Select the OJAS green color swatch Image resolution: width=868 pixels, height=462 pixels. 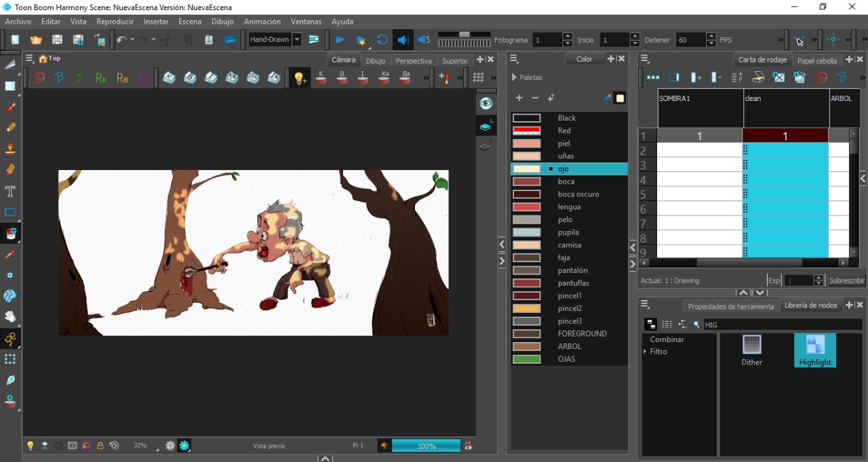[527, 359]
